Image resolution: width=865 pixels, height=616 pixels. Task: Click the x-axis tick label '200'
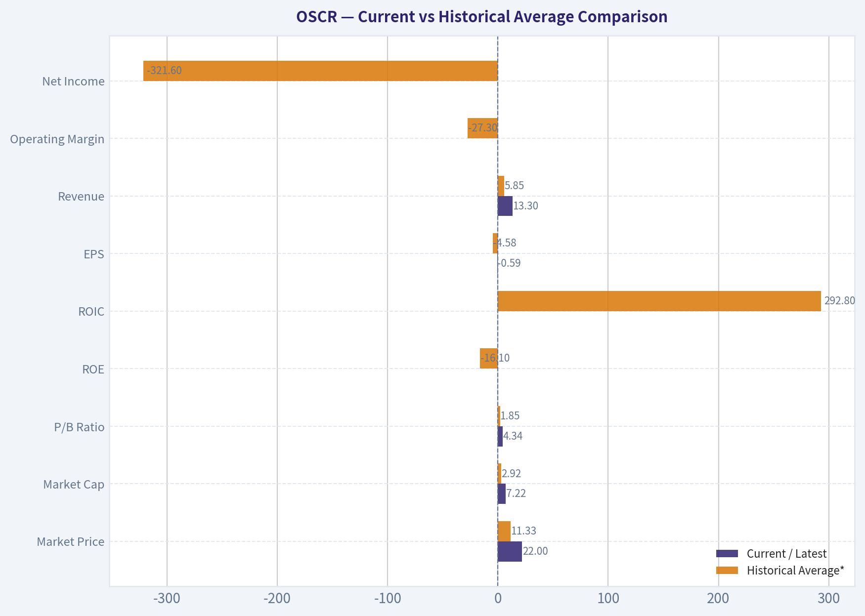click(x=718, y=598)
